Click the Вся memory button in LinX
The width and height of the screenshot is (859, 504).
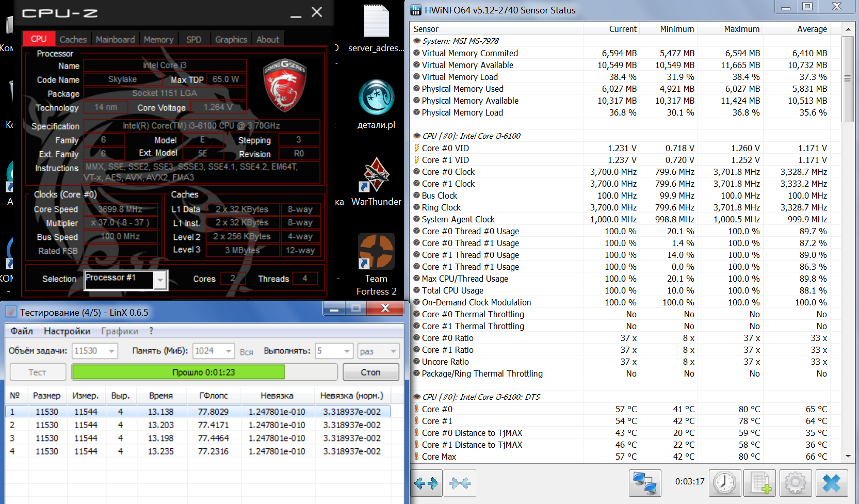[247, 352]
